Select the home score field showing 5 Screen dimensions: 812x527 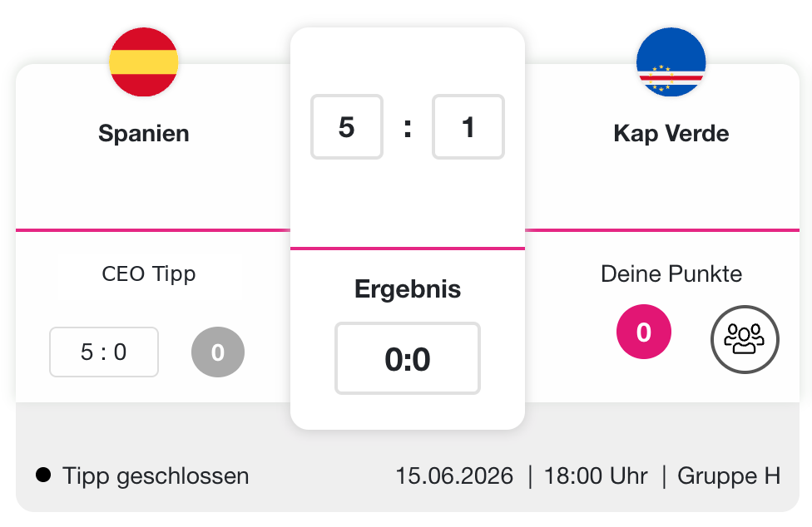[x=347, y=126]
